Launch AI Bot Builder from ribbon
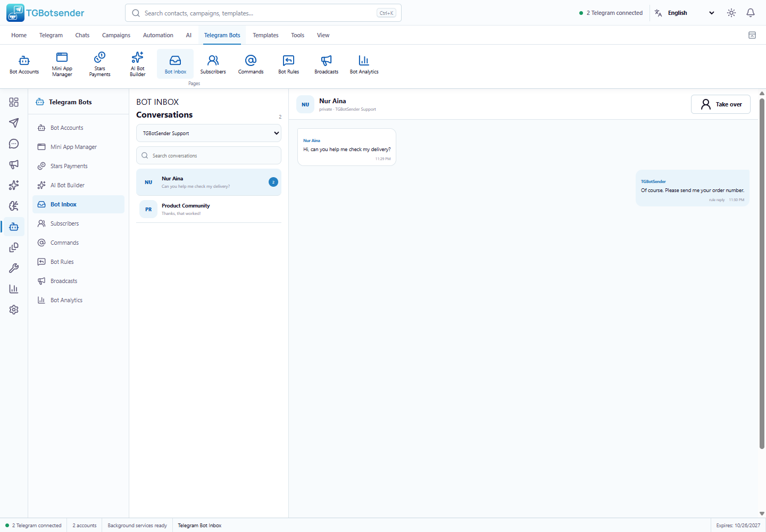This screenshot has width=766, height=532. [137, 64]
